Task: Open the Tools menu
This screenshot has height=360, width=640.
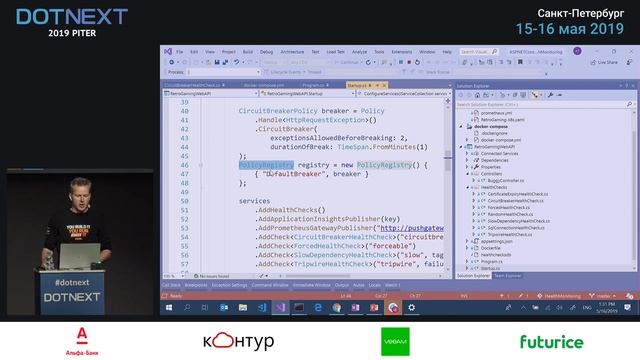Action: [x=379, y=52]
